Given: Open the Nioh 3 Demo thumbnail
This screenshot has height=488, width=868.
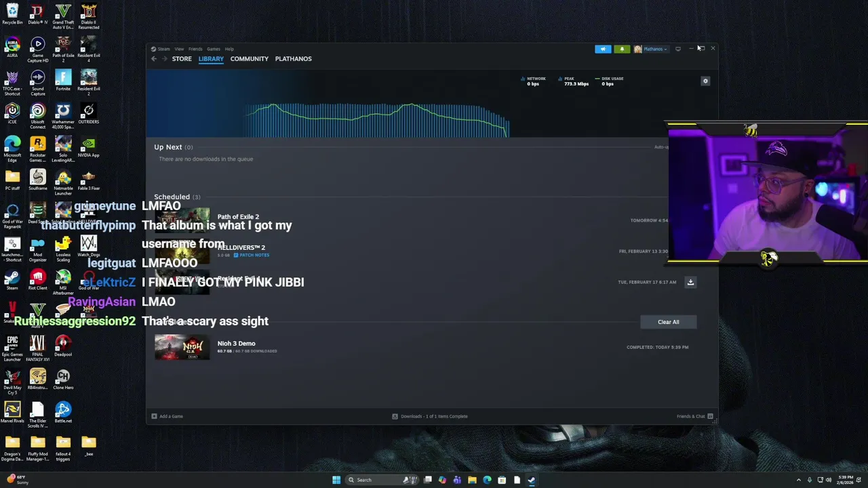Looking at the screenshot, I should [182, 347].
